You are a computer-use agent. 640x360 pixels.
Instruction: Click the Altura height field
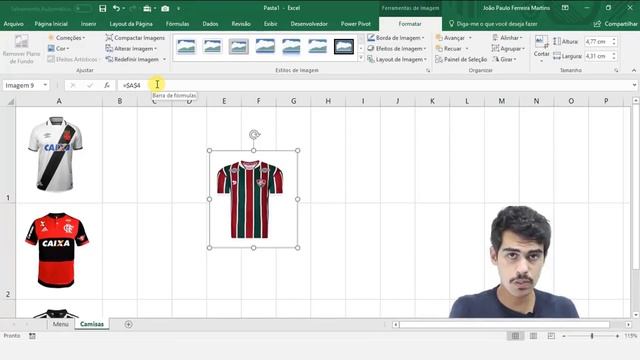pyautogui.click(x=597, y=42)
